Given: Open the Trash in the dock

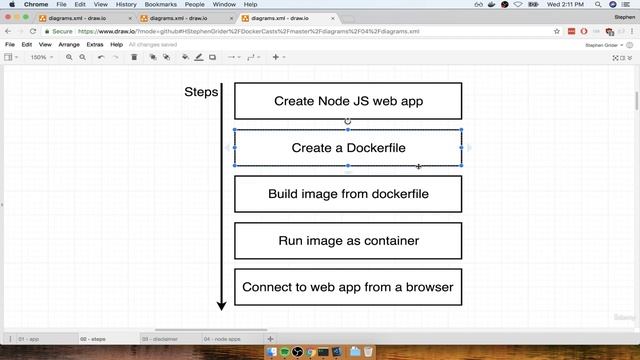Looking at the screenshot, I should 368,351.
